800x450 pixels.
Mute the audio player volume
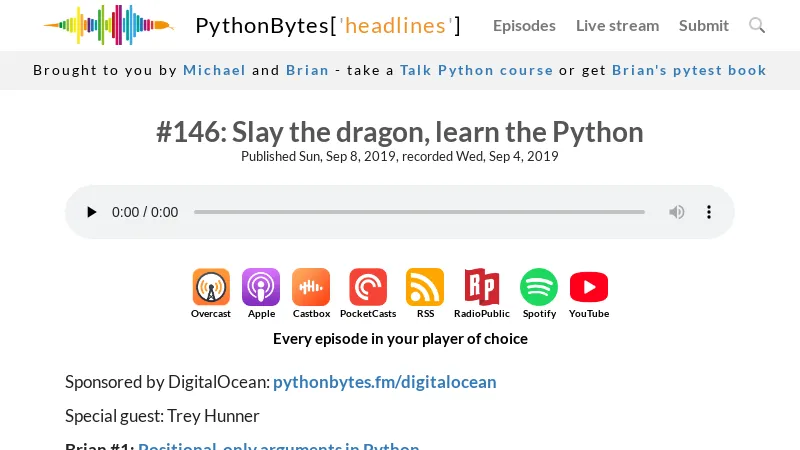pos(677,212)
